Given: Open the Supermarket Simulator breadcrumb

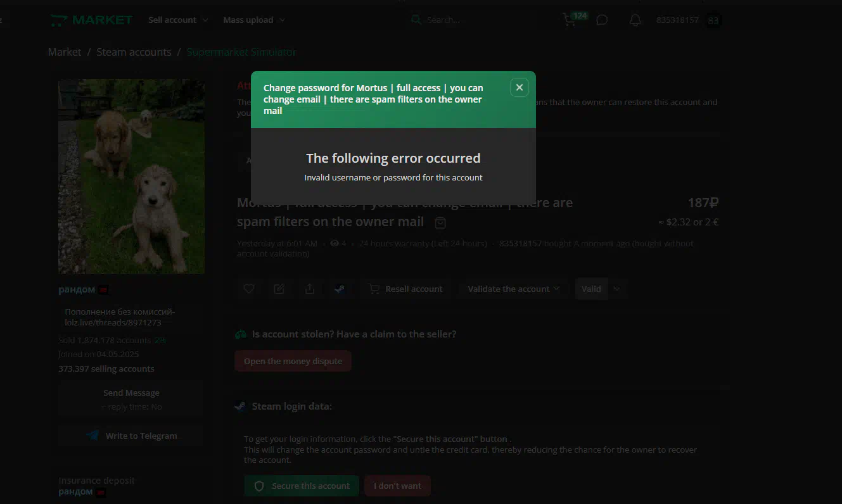Looking at the screenshot, I should (x=241, y=52).
